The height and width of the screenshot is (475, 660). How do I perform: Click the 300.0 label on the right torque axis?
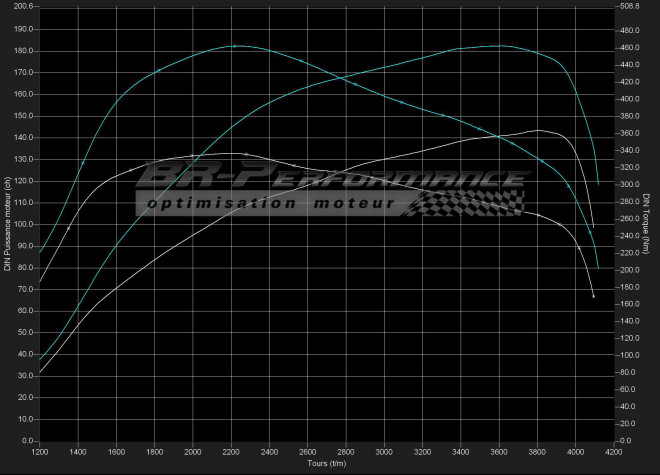tap(628, 185)
